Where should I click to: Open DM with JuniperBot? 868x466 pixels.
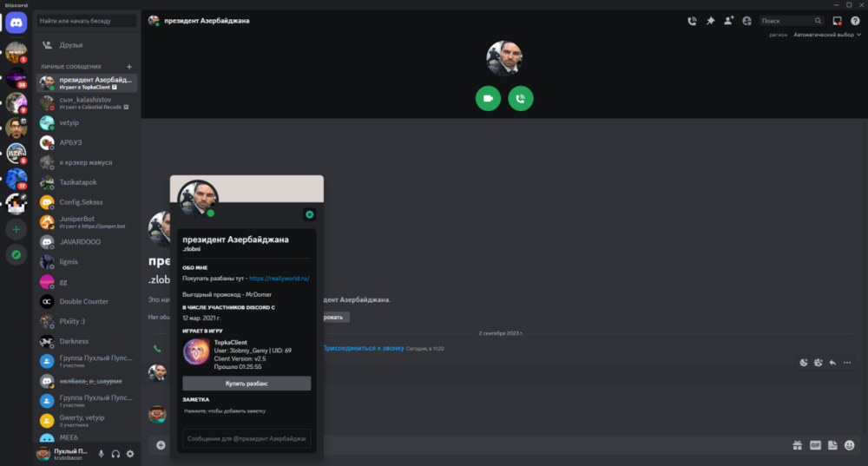tap(86, 222)
